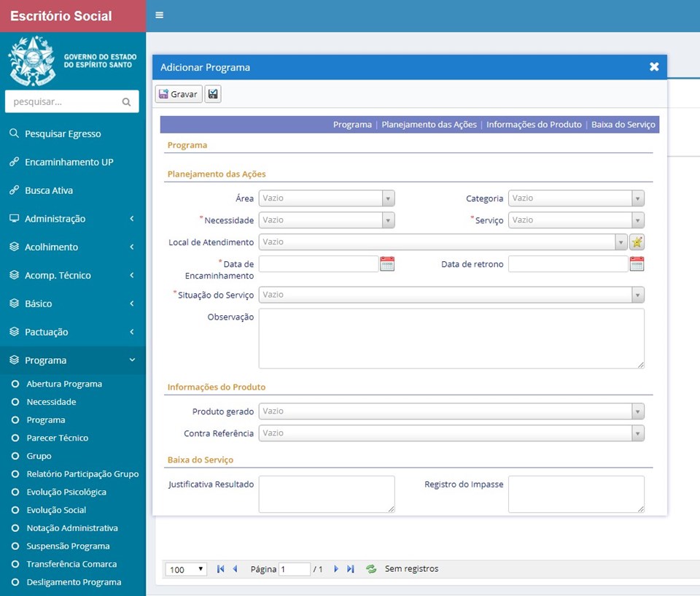Open the Produto gerado dropdown

pos(451,411)
